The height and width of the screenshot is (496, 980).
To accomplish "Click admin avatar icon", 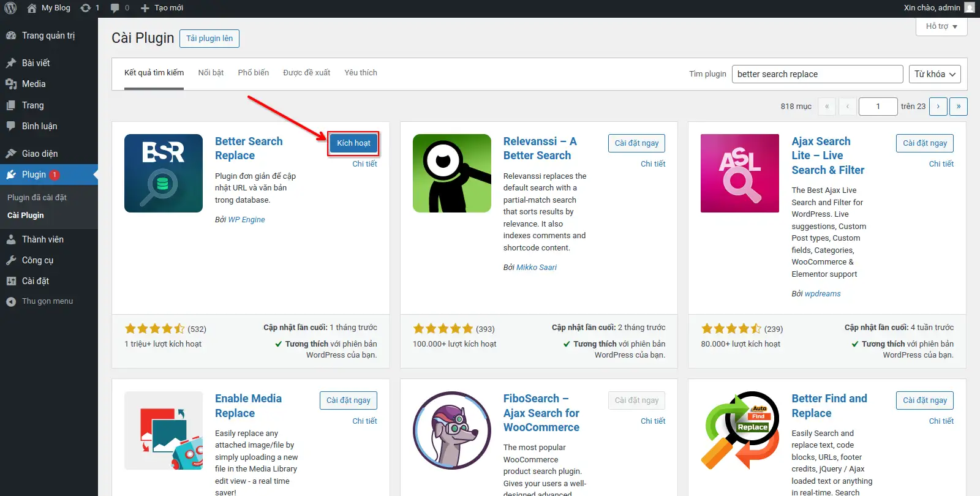I will pos(970,8).
